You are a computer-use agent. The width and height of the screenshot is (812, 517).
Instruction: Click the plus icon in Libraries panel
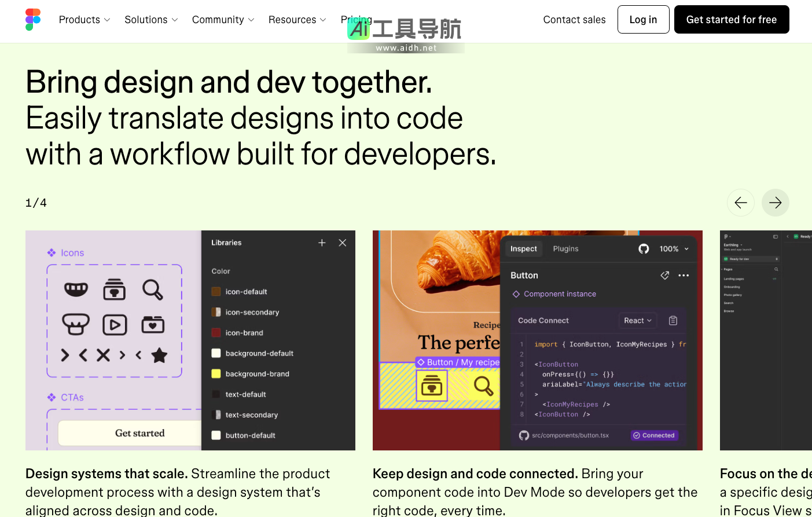coord(322,243)
